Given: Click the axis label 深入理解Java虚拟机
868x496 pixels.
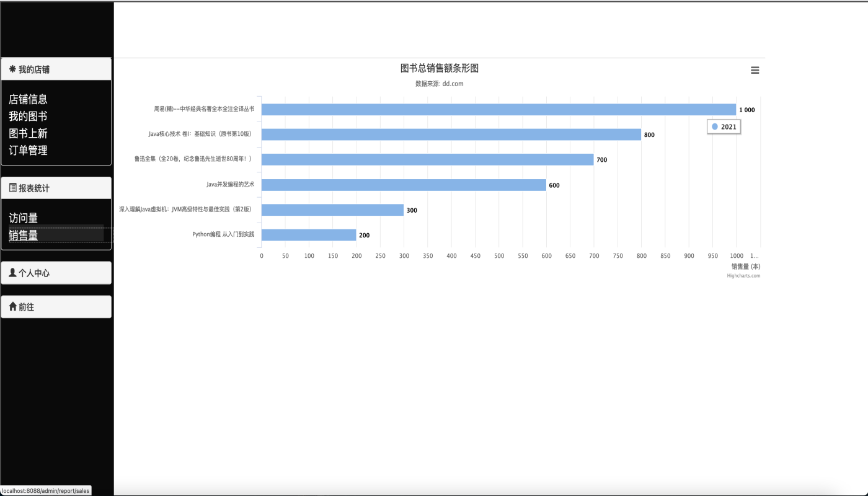Looking at the screenshot, I should 187,210.
